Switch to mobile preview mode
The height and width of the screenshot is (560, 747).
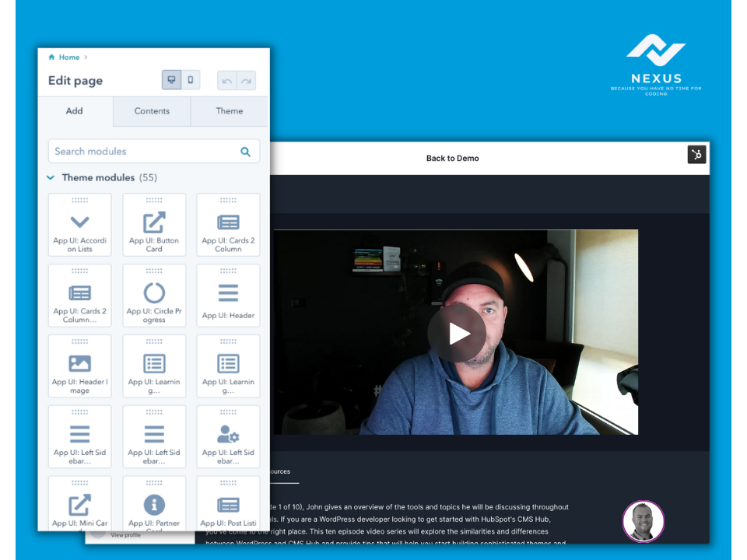tap(191, 80)
